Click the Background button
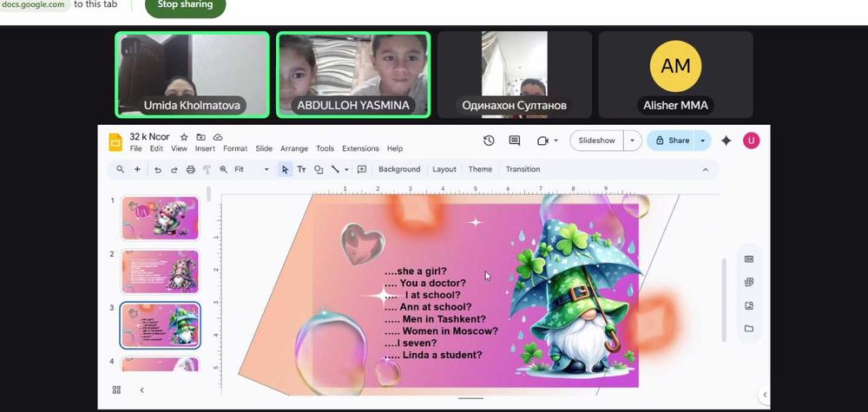Image resolution: width=868 pixels, height=412 pixels. coord(399,169)
